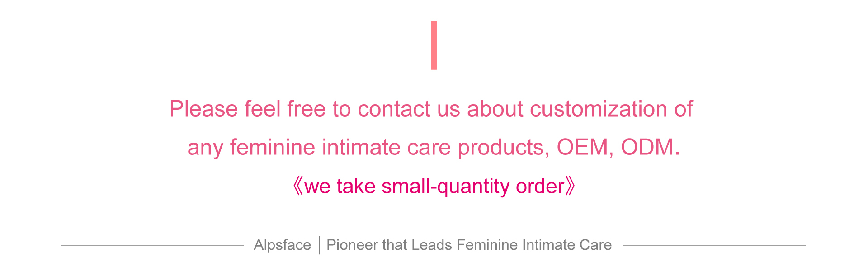Image resolution: width=868 pixels, height=280 pixels.
Task: Click the word "feminine" in pink headline
Action: [x=272, y=147]
